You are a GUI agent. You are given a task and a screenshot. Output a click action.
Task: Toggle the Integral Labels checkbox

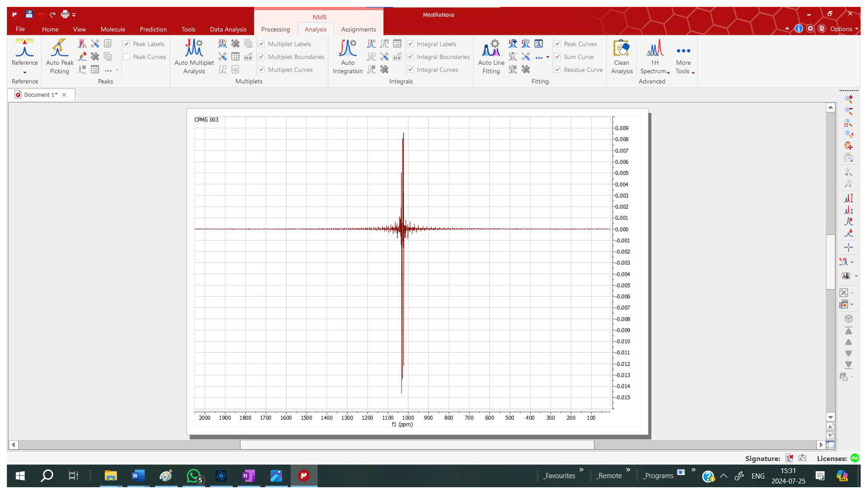tap(410, 44)
